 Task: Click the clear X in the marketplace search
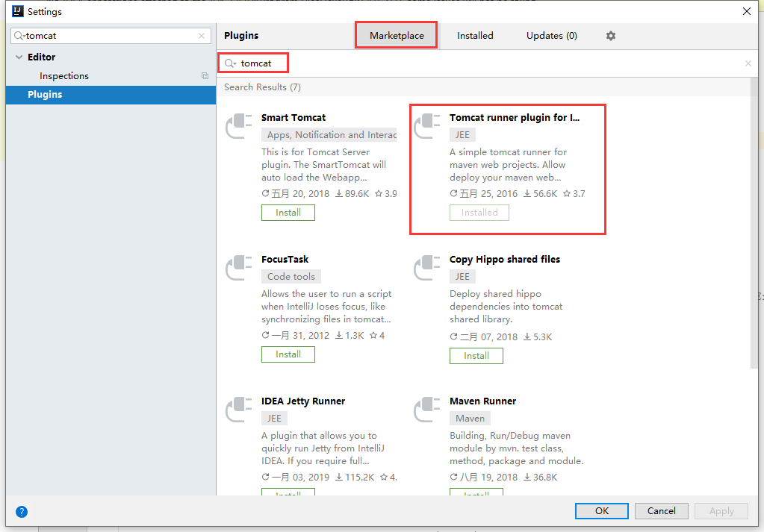pos(748,63)
